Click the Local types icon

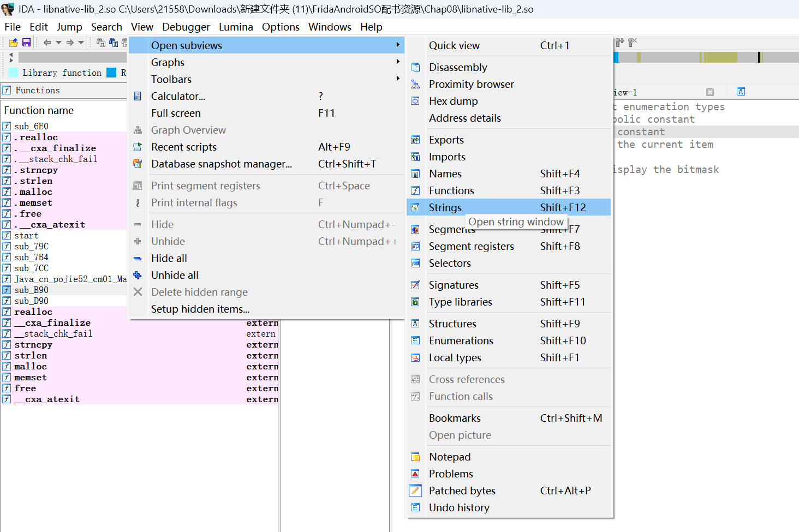(x=415, y=357)
